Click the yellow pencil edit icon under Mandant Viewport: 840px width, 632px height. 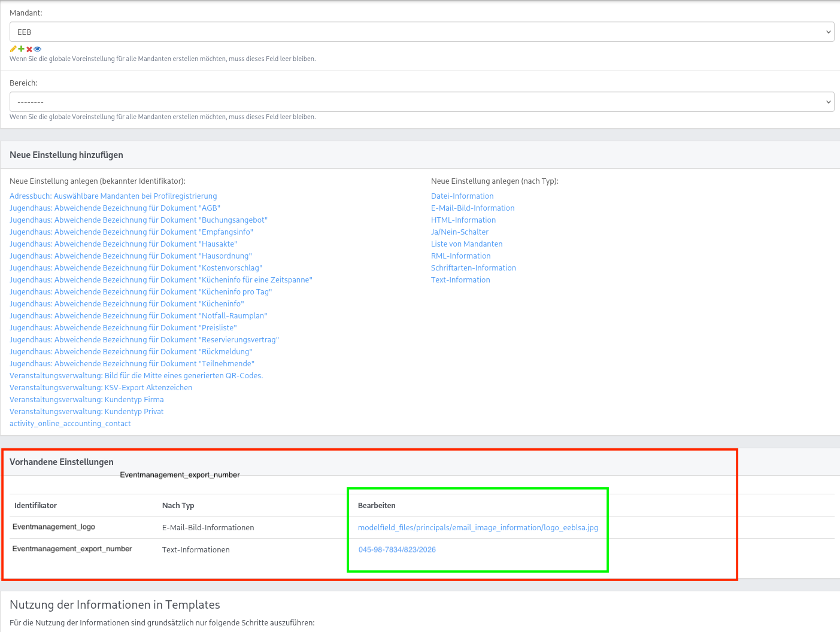pos(13,49)
